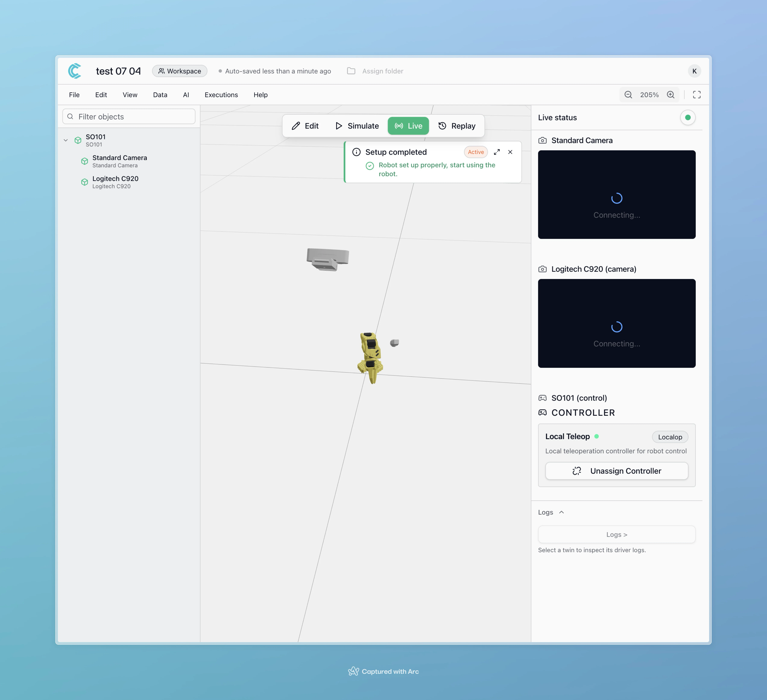The width and height of the screenshot is (767, 700).
Task: Open the Workspace badge
Action: (180, 71)
